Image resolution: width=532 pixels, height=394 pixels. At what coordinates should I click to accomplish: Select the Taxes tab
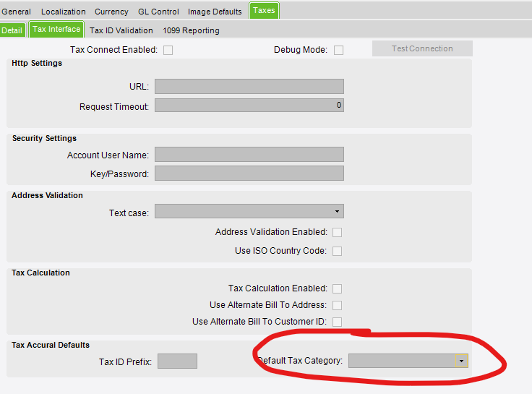(x=264, y=11)
